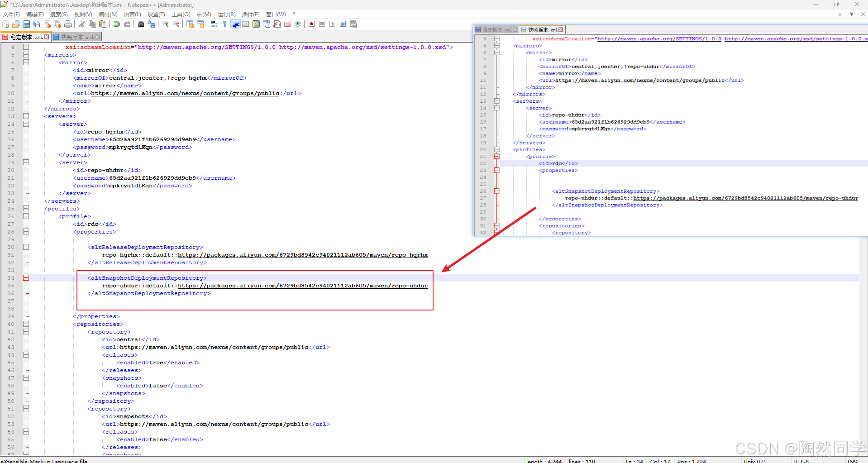Image resolution: width=868 pixels, height=463 pixels.
Task: Click the Paste clipboard icon
Action: point(103,24)
